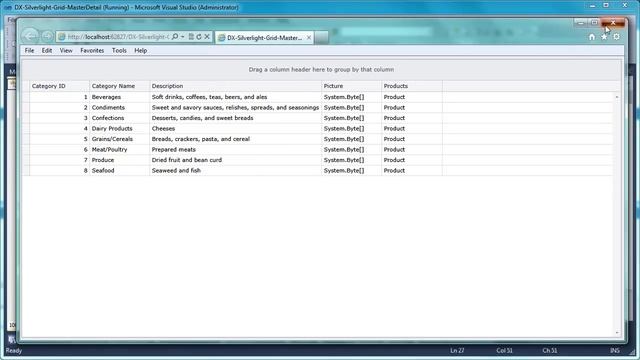Open the View menu
This screenshot has height=360, width=640.
(x=66, y=51)
